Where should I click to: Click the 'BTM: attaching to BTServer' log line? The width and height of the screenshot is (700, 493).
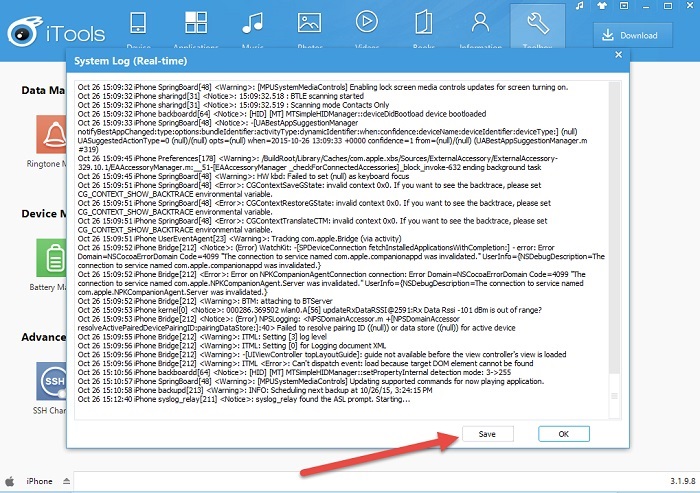(x=205, y=301)
